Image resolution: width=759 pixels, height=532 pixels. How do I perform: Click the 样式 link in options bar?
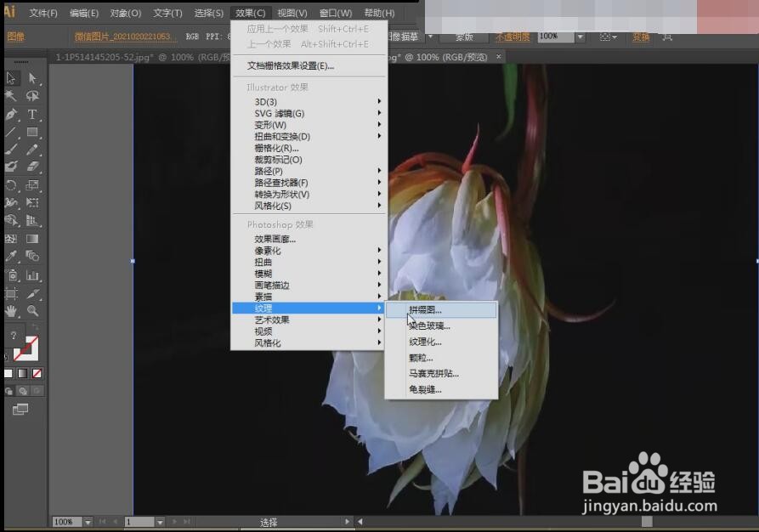pyautogui.click(x=464, y=37)
